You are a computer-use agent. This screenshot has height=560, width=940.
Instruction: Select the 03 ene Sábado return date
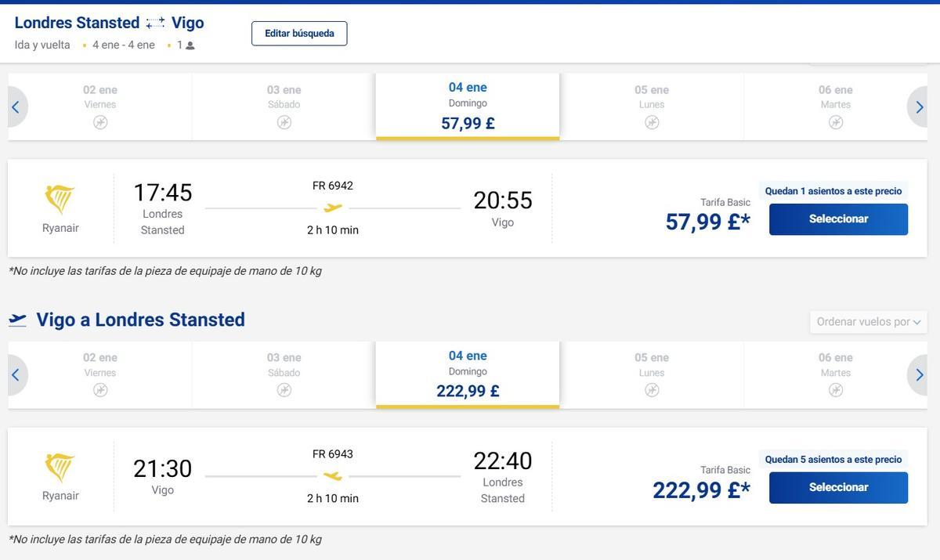click(284, 372)
